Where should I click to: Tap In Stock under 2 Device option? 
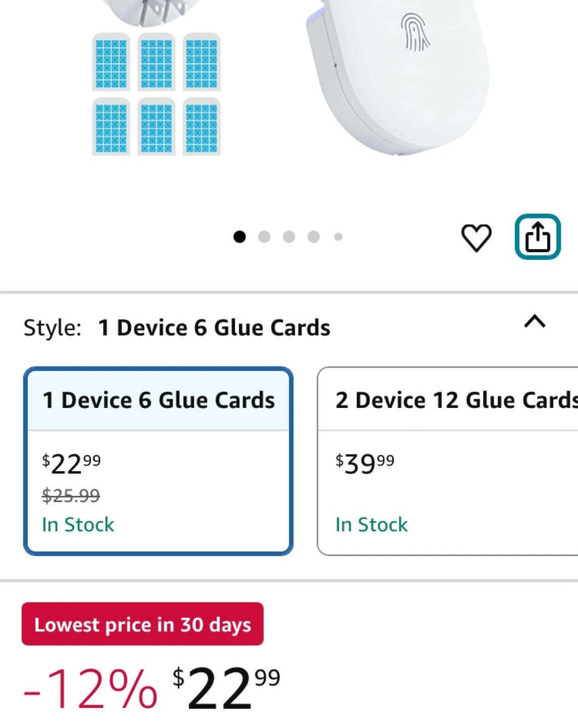pos(371,525)
